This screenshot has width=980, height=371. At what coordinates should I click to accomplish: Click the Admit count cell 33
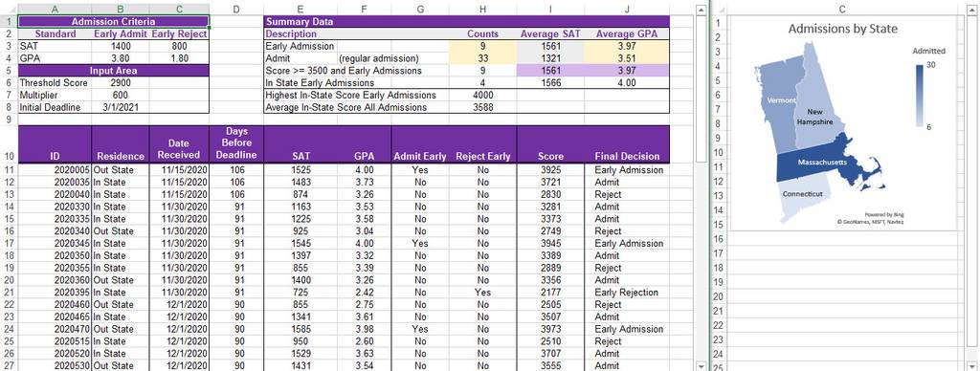click(483, 58)
